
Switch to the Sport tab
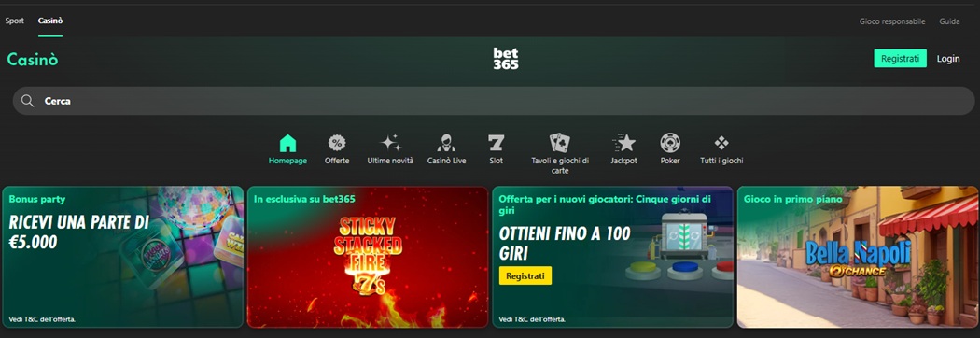[x=14, y=21]
